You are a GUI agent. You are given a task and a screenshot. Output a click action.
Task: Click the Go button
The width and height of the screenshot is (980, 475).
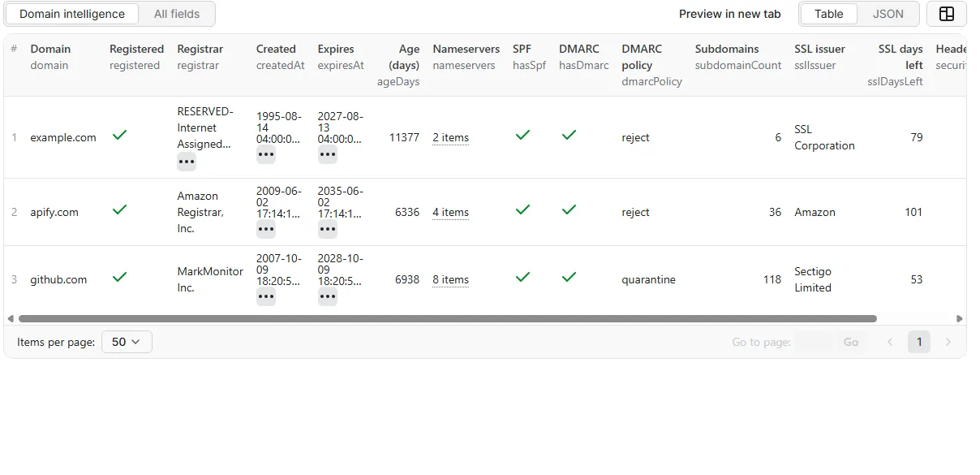pyautogui.click(x=851, y=342)
